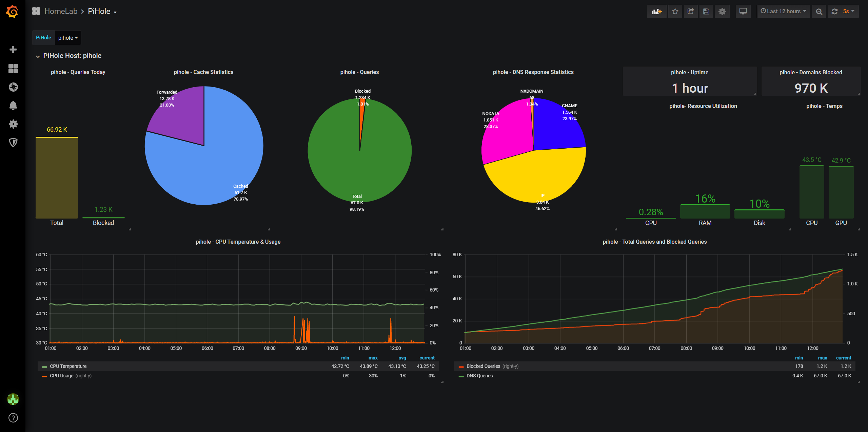Screen dimensions: 868x432
Task: Open Explore from the sidebar compass icon
Action: 13,87
